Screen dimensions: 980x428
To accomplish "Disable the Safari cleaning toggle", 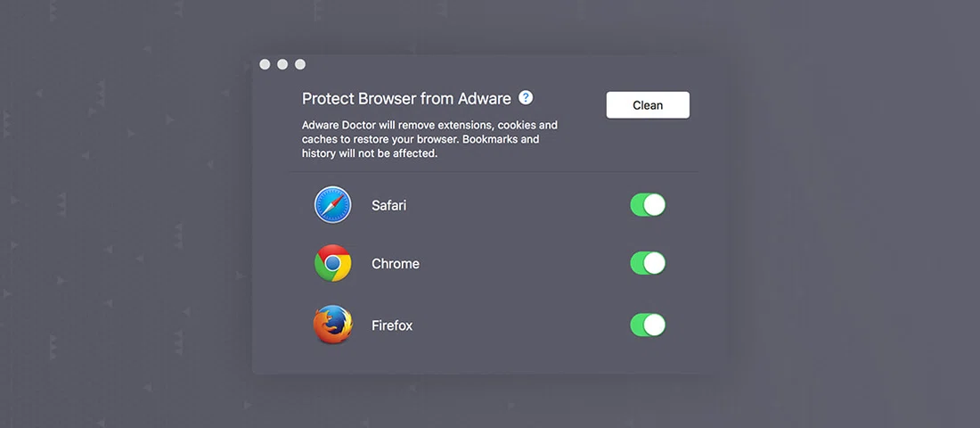I will pyautogui.click(x=648, y=205).
